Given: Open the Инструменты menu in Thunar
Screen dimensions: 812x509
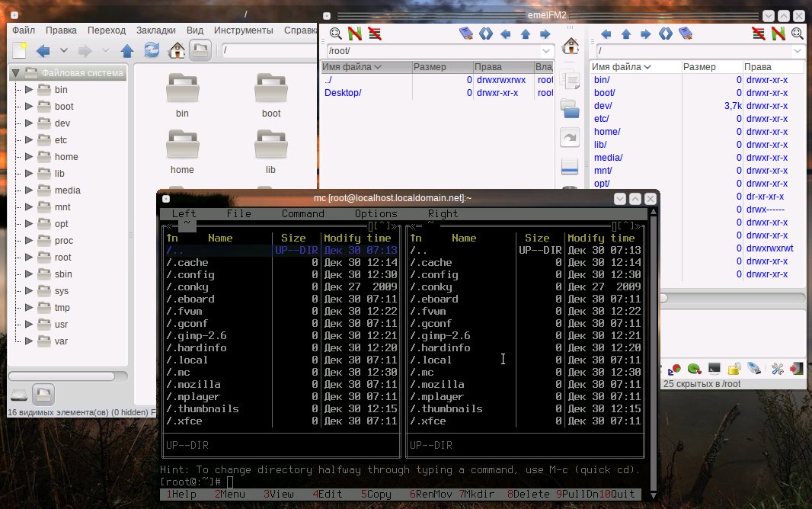Looking at the screenshot, I should coord(244,30).
